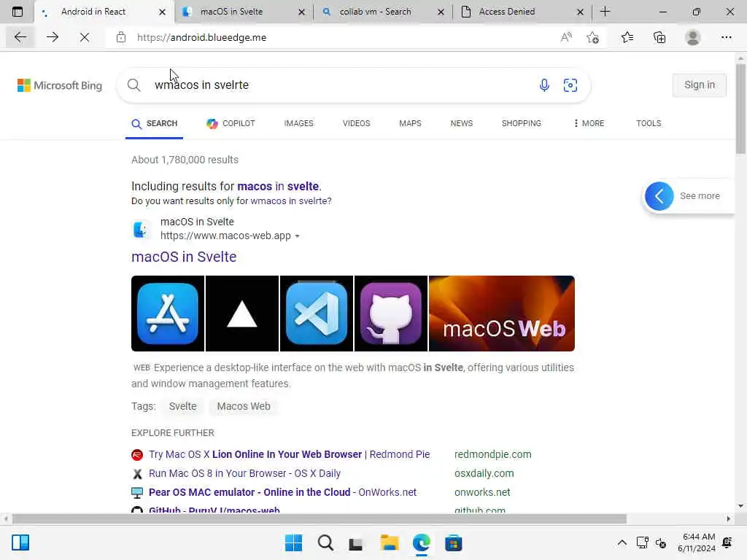747x560 pixels.
Task: Open VS Code icon thumbnail
Action: click(317, 314)
